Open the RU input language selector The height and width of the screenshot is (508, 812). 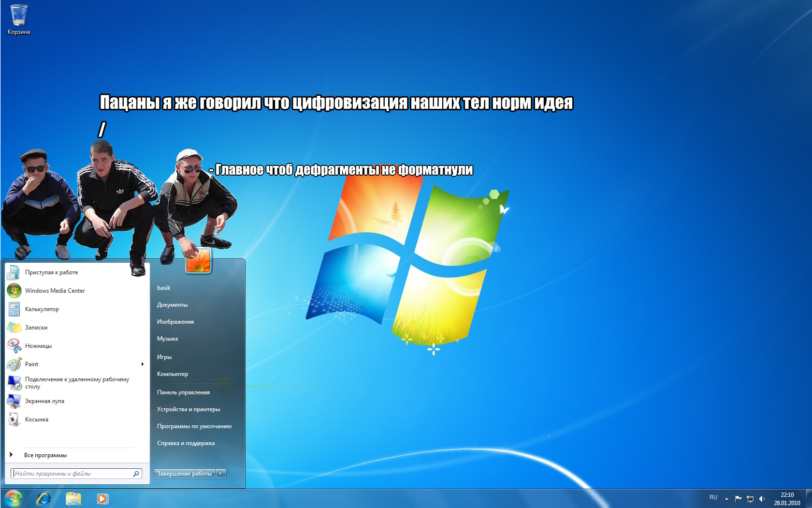pos(713,497)
